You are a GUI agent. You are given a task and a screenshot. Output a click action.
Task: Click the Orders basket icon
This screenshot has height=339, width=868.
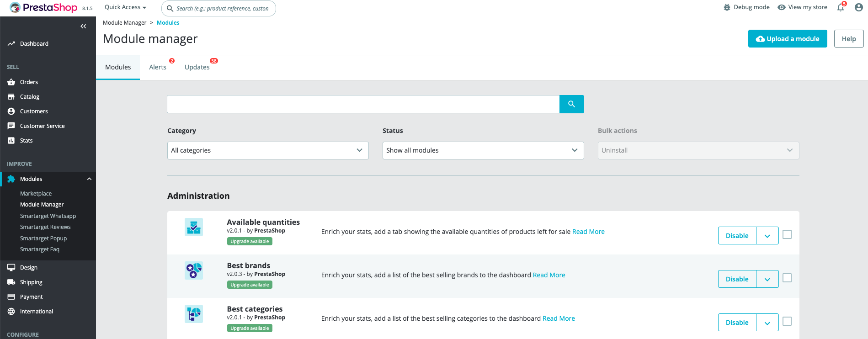11,82
